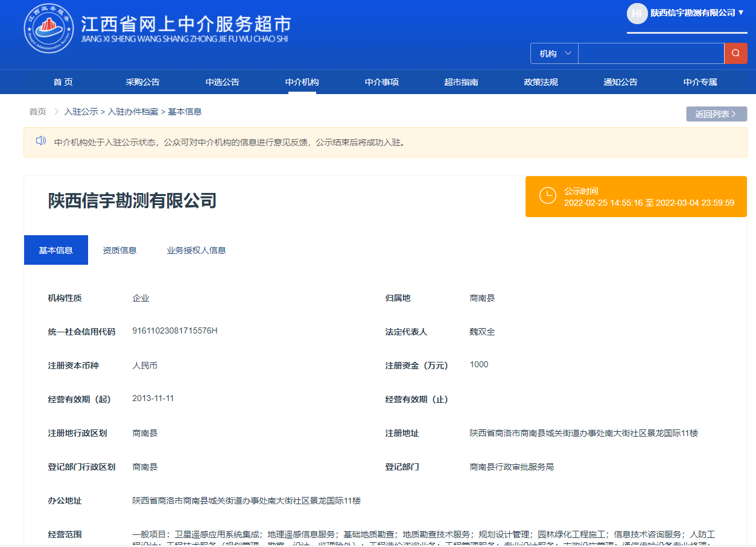Open the 机构 search type dropdown
This screenshot has height=547, width=756.
(553, 53)
